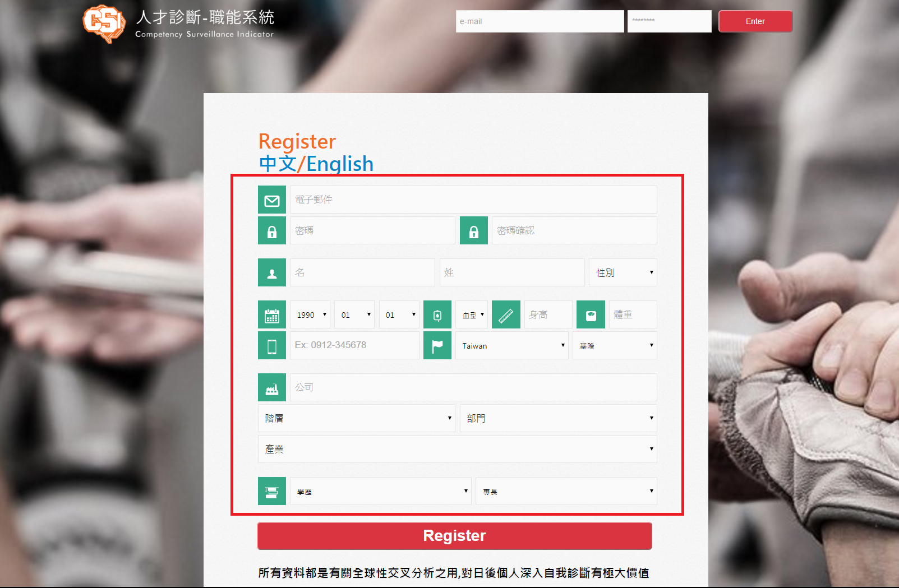Open the 性別 gender dropdown
Screen dimensions: 899x588
[623, 273]
